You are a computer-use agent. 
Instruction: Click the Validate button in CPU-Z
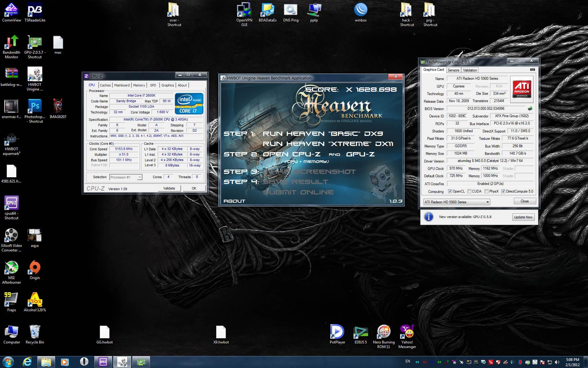tap(169, 188)
